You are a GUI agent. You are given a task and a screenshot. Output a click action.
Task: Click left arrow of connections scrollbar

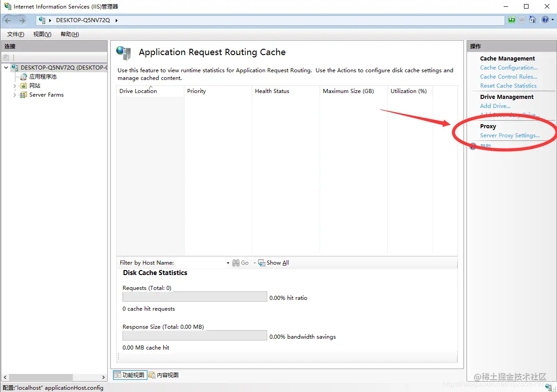tap(5, 377)
